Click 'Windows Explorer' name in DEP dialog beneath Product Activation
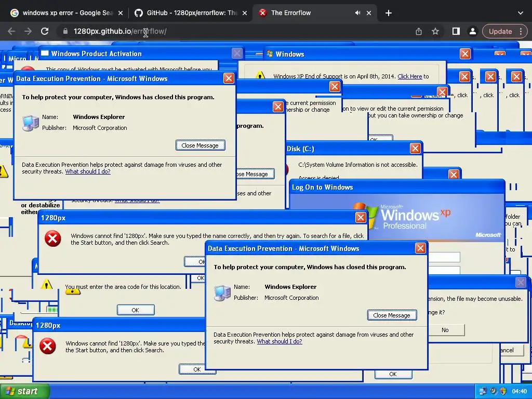 (99, 117)
